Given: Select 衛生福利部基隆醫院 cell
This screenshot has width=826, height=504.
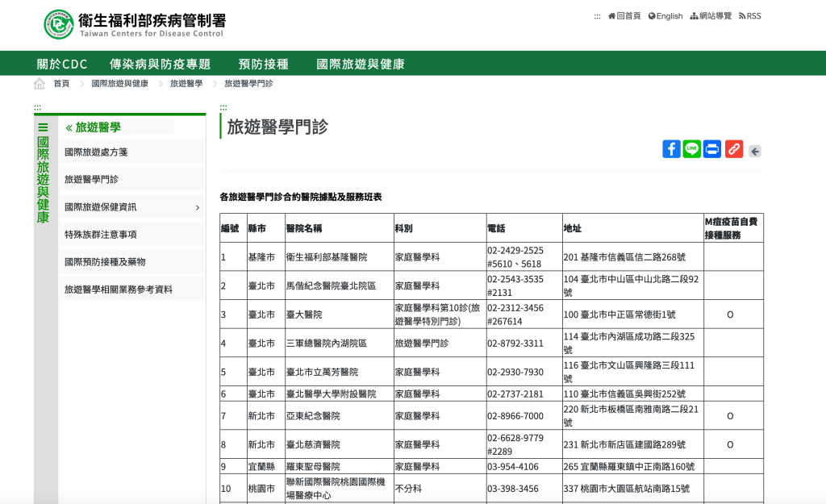Looking at the screenshot, I should tap(340, 257).
